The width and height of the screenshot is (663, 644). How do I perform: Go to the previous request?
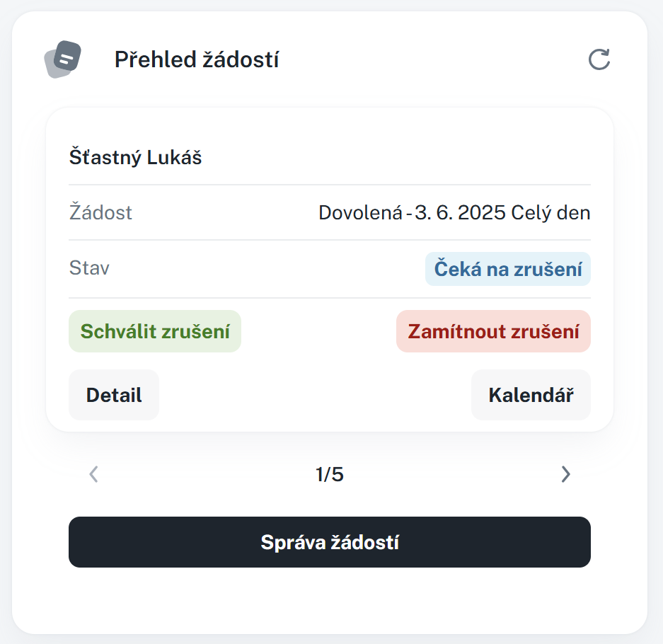point(93,474)
